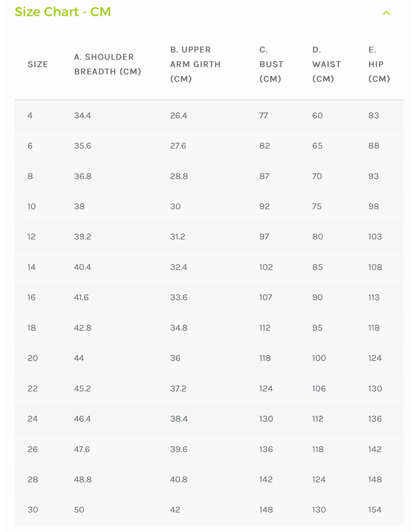The image size is (418, 532).
Task: Collapse the Size Chart chevron arrow
Action: coord(386,13)
